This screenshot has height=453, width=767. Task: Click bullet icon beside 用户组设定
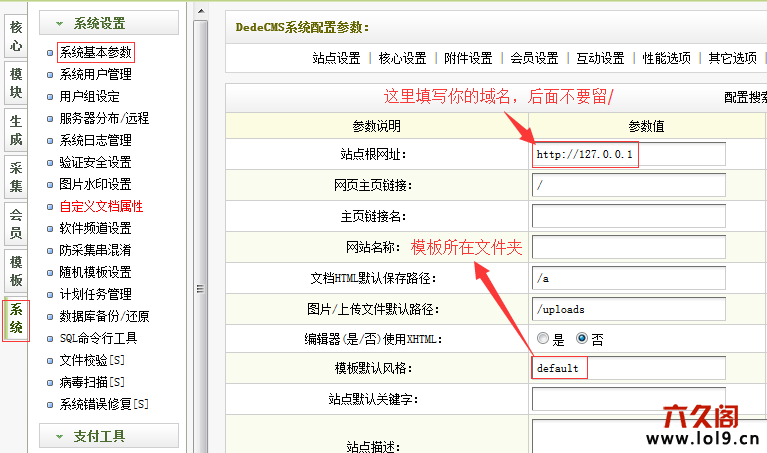(x=50, y=97)
